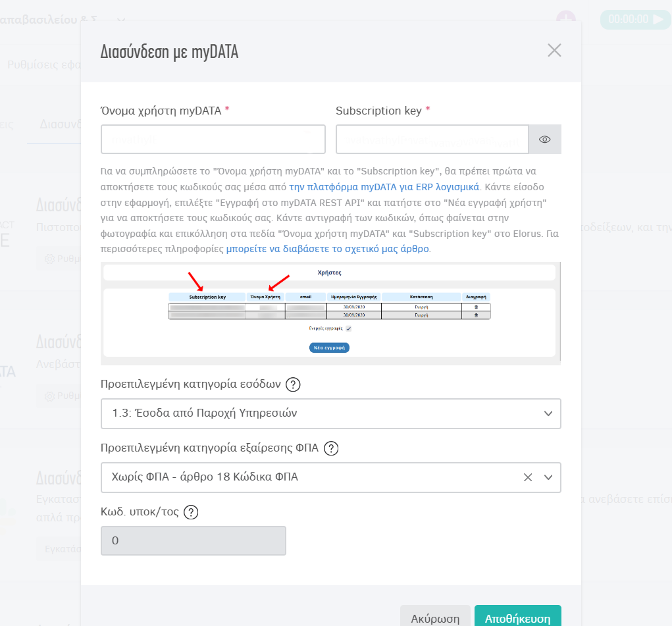This screenshot has height=626, width=672.
Task: Toggle Subscription key visibility with the eye icon
Action: click(x=544, y=139)
